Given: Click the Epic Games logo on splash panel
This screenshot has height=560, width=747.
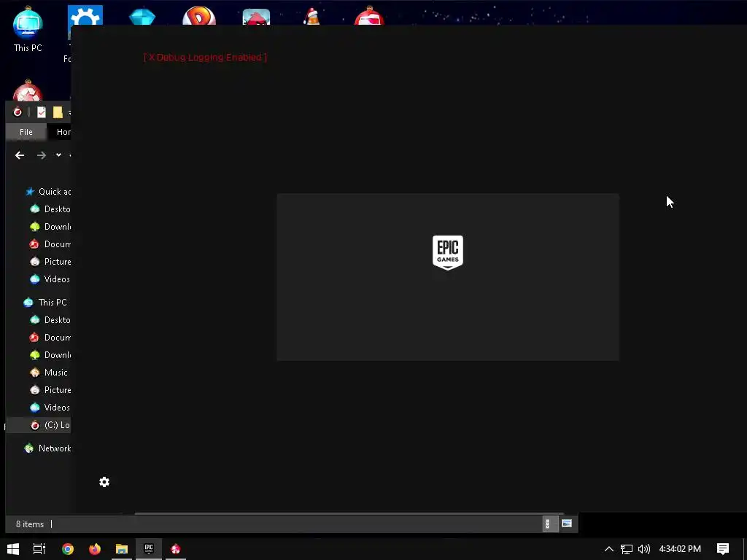Looking at the screenshot, I should coord(448,252).
